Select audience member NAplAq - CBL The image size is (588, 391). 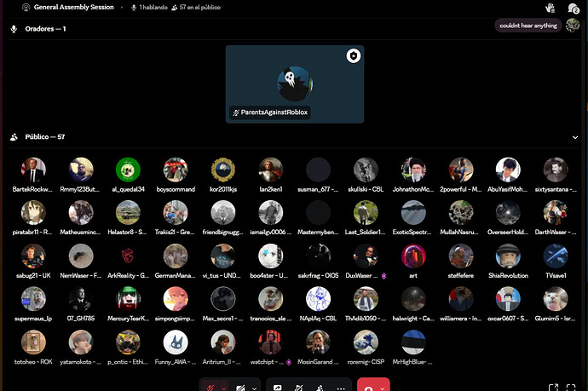point(318,304)
